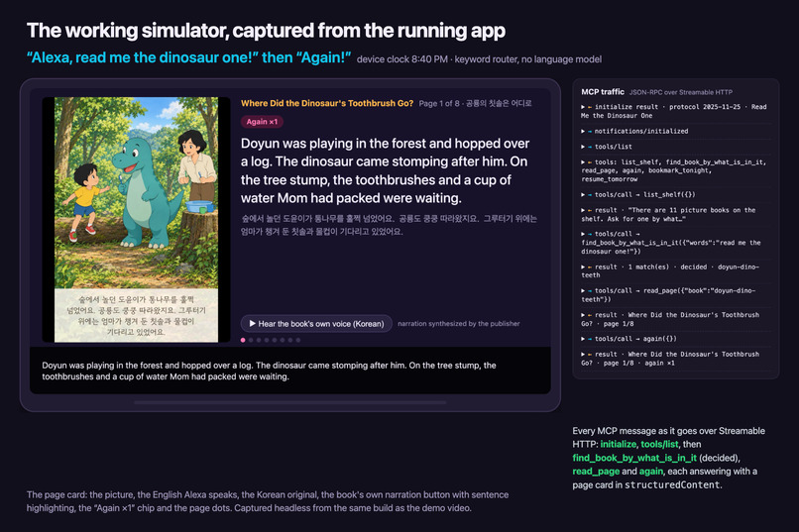Click the large English page text starting 'Doyun was playing'
This screenshot has height=532, width=799.
click(x=386, y=170)
